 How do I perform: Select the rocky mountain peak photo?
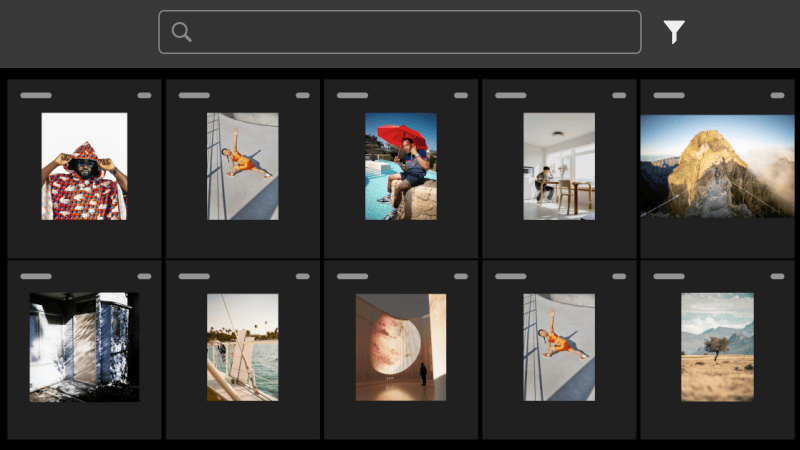[x=717, y=166]
